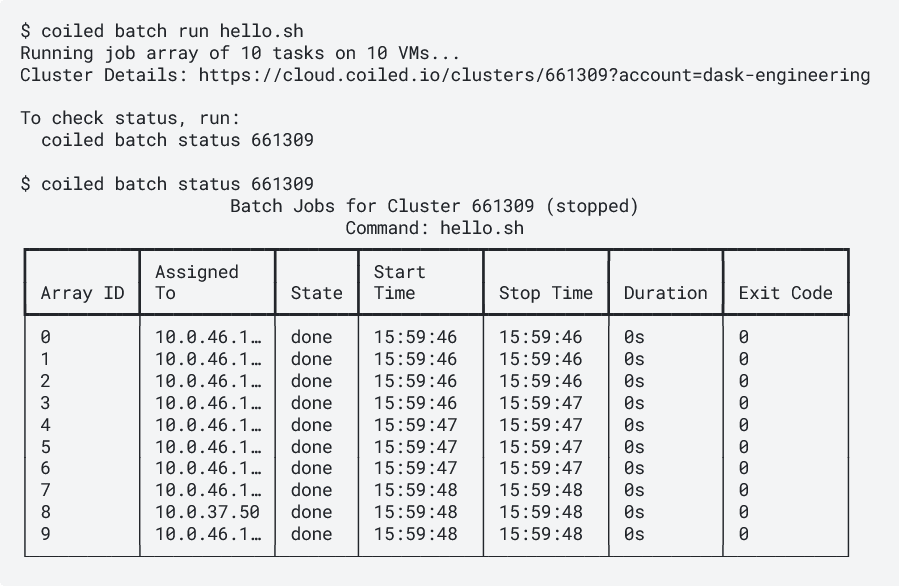Select the Start Time cell for Array ID 7
The height and width of the screenshot is (586, 899).
pyautogui.click(x=415, y=490)
